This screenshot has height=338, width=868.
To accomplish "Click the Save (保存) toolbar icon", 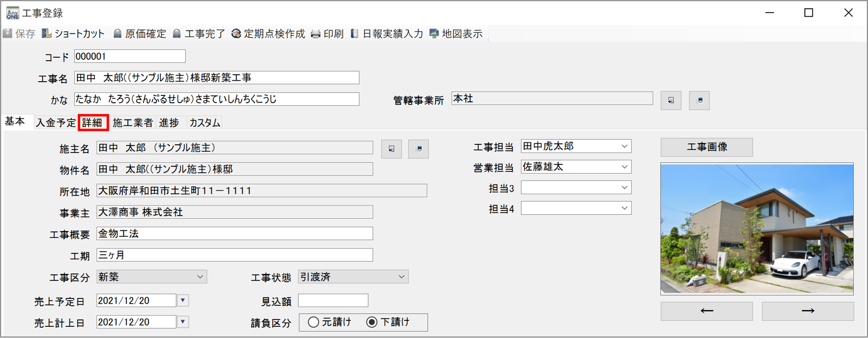I will (x=8, y=34).
